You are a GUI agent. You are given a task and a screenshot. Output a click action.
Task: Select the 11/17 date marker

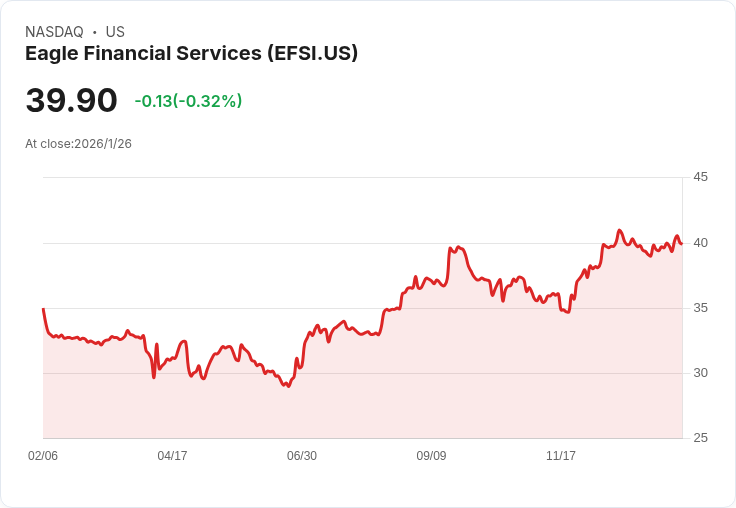click(x=561, y=455)
